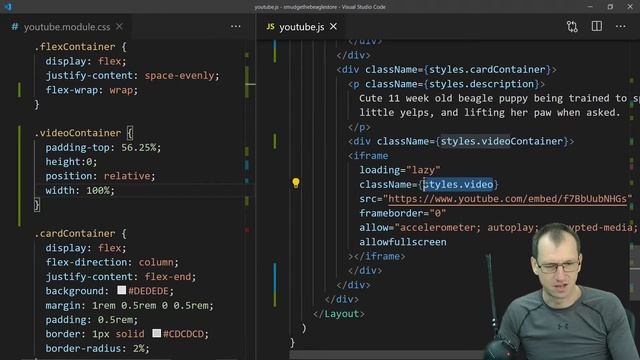
Task: Click the .videoContainer selector in CSS
Action: pos(78,133)
